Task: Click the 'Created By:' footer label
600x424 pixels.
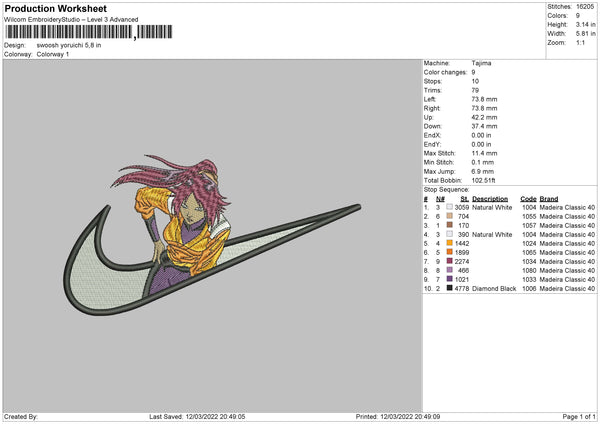Action: pos(21,416)
